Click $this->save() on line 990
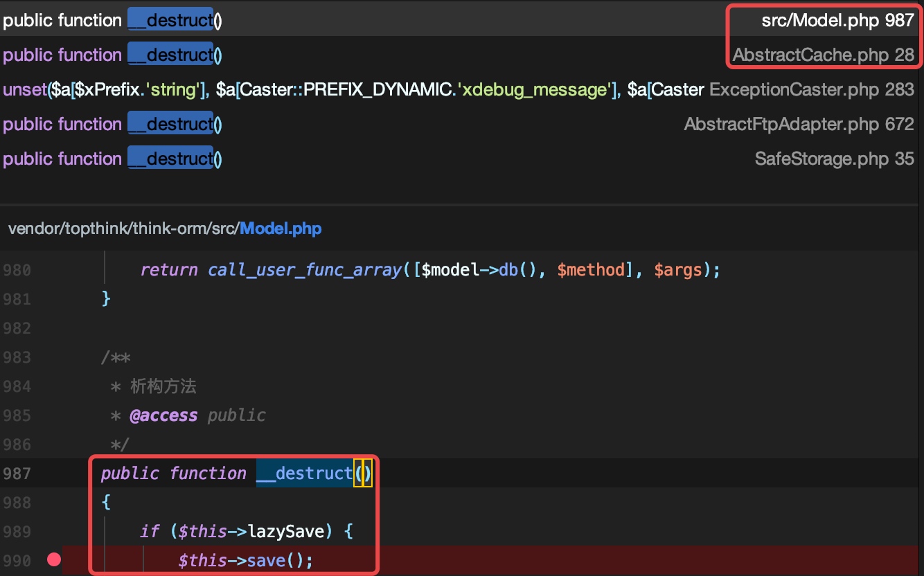This screenshot has height=576, width=924. [246, 560]
